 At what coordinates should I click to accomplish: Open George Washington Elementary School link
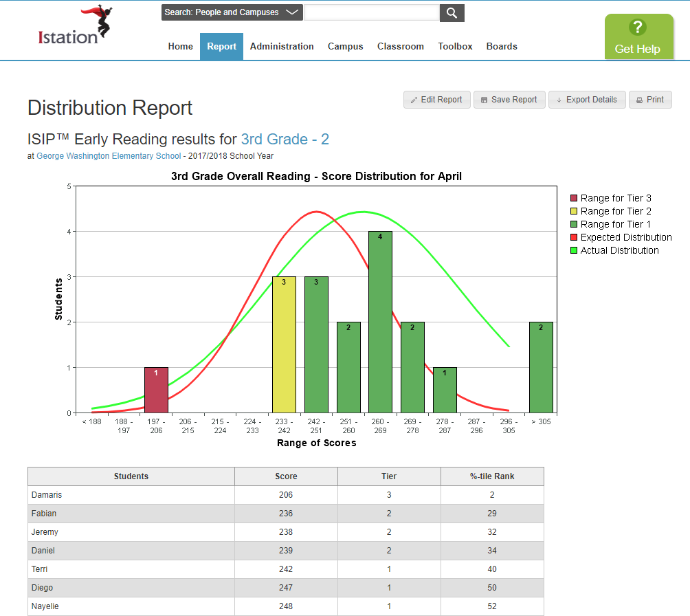(x=109, y=156)
